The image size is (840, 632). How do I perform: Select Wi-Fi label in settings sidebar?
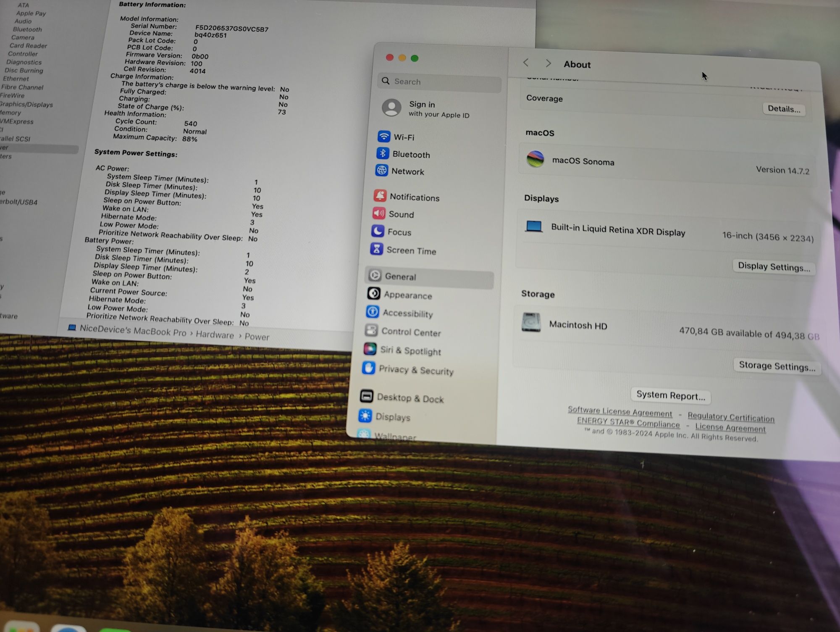[404, 137]
